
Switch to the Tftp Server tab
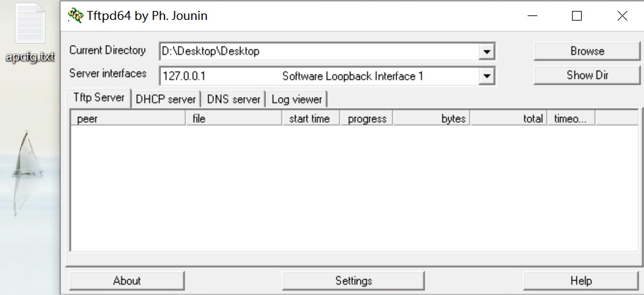pyautogui.click(x=99, y=98)
